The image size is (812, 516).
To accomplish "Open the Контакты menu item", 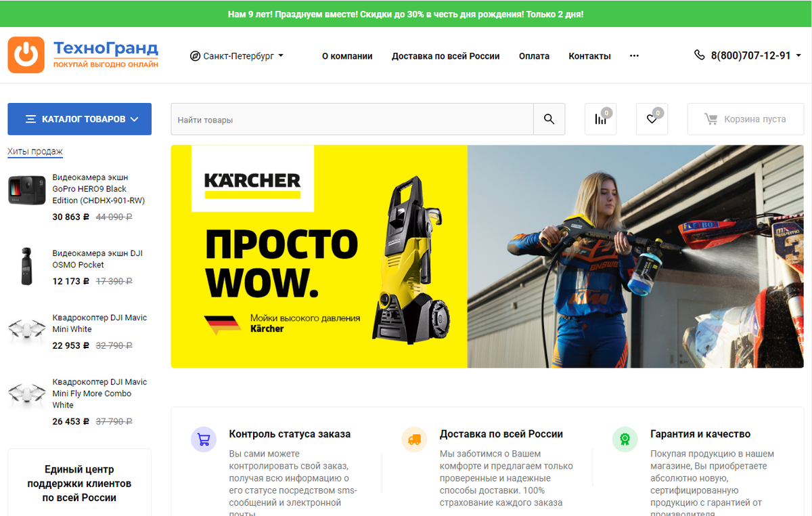I will pos(589,56).
